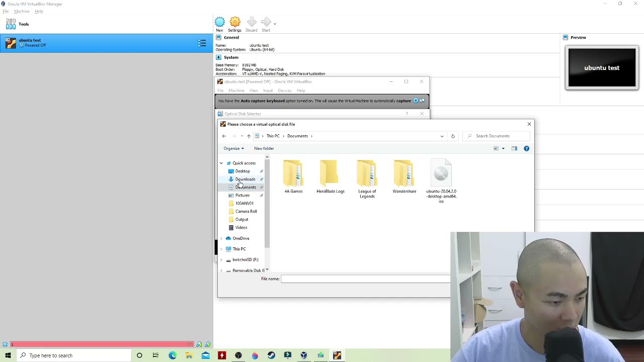Click the Windows Start button
Image resolution: width=644 pixels, height=362 pixels.
pos(8,355)
